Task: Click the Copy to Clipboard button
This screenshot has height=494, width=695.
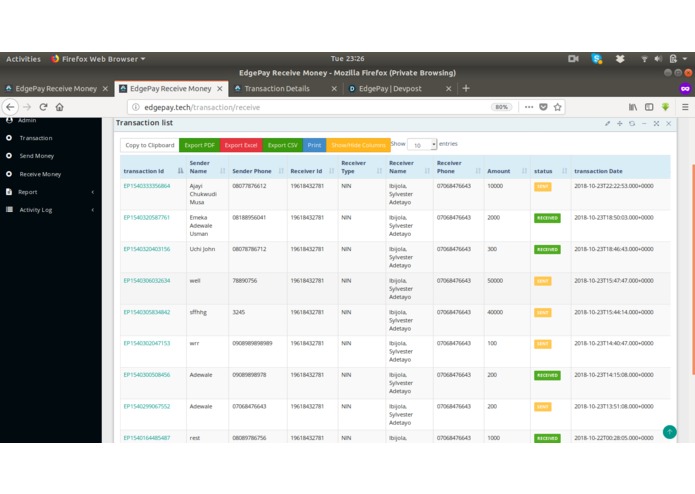Action: point(149,145)
